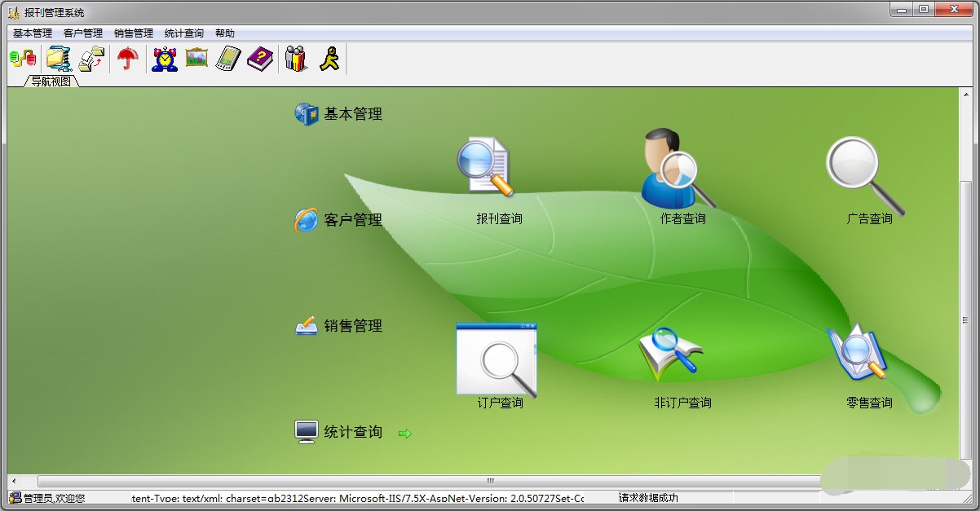The image size is (980, 511).
Task: Click the green and red server connection icon
Action: 23,59
